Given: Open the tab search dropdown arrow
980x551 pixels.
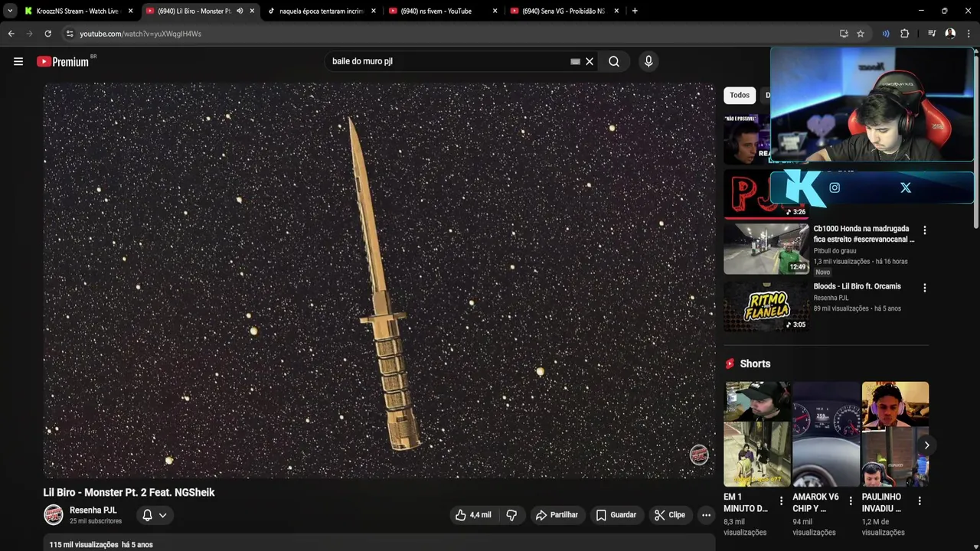Looking at the screenshot, I should click(10, 11).
